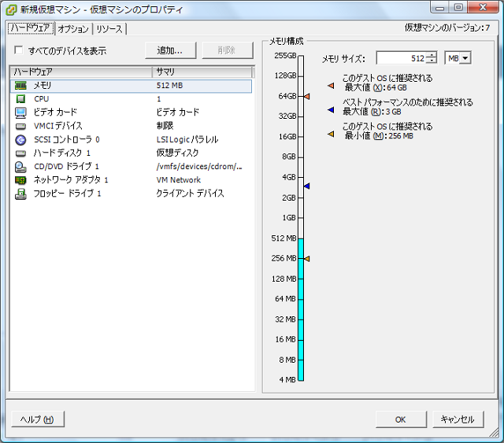This screenshot has width=504, height=443.
Task: Click the summary (サマリ) column header
Action: pos(202,72)
